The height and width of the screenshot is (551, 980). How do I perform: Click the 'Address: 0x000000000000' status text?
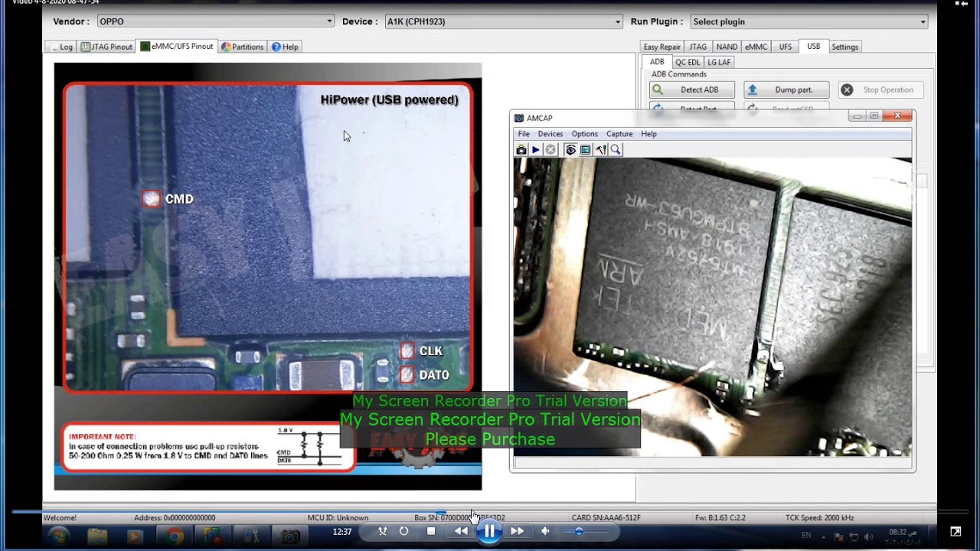point(175,518)
